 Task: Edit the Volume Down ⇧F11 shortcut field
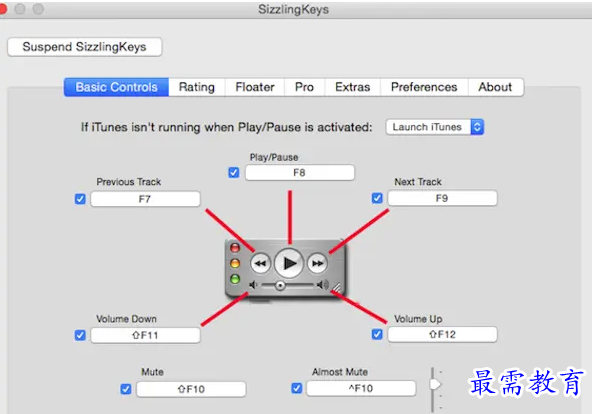pos(145,335)
